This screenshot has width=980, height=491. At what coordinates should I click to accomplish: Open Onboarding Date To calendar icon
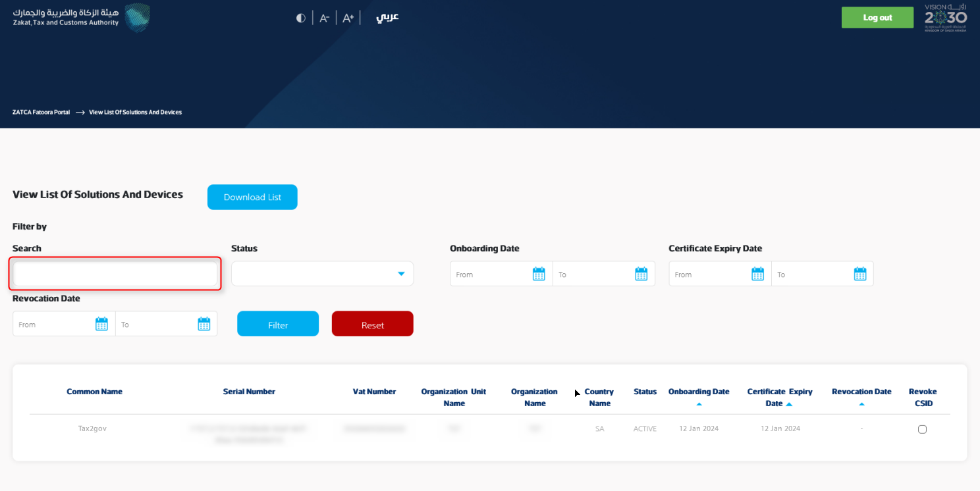tap(641, 274)
